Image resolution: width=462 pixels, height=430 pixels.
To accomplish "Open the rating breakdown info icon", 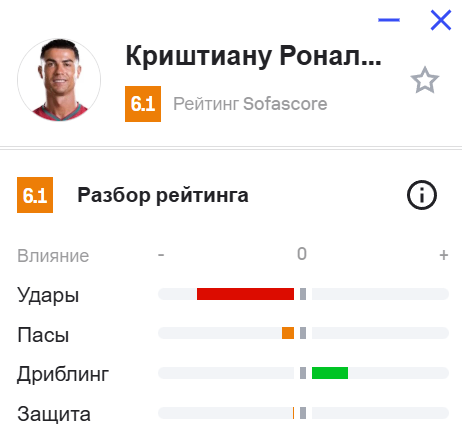I will [422, 195].
